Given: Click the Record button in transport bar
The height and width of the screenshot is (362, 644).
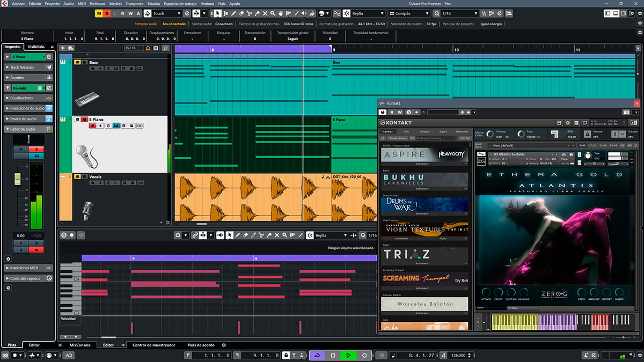Looking at the screenshot, I should (x=364, y=356).
